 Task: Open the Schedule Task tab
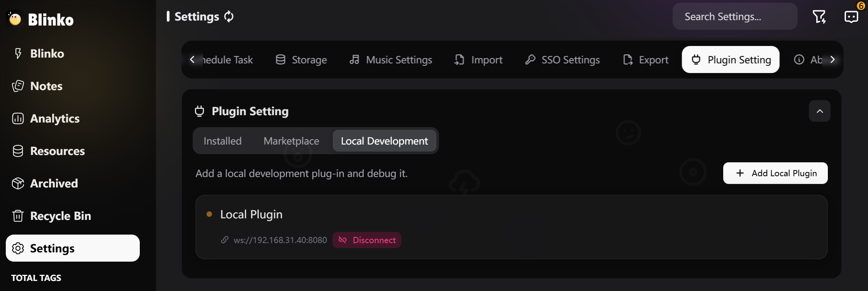click(228, 60)
